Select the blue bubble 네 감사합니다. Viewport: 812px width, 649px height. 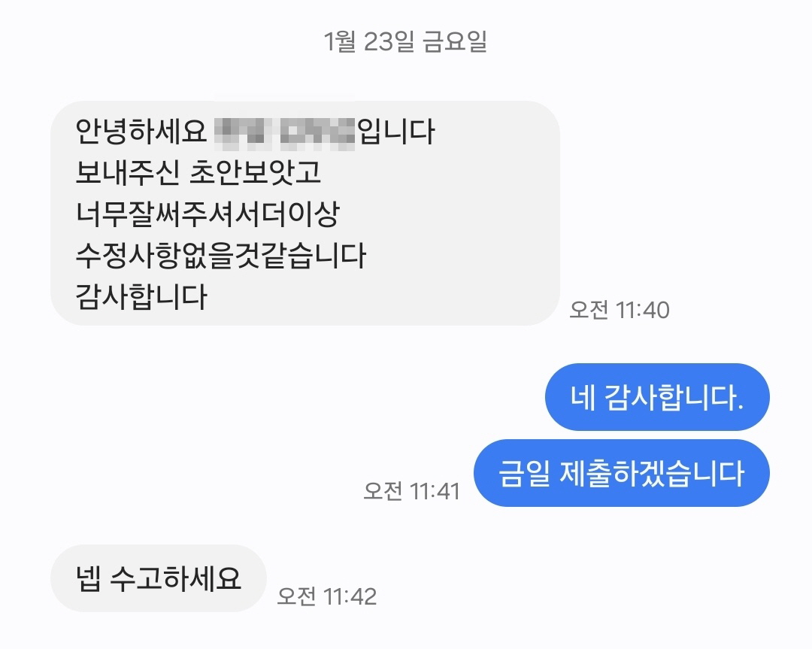click(x=657, y=397)
